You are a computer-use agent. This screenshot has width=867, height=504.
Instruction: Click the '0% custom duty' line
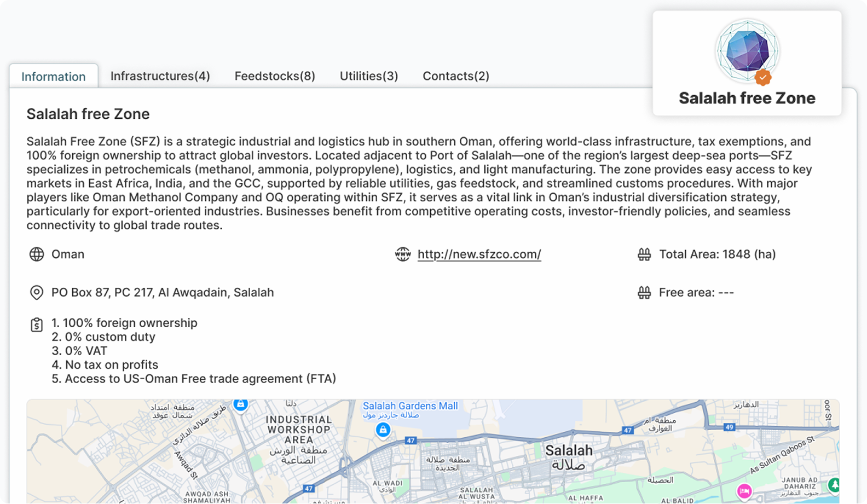(103, 337)
